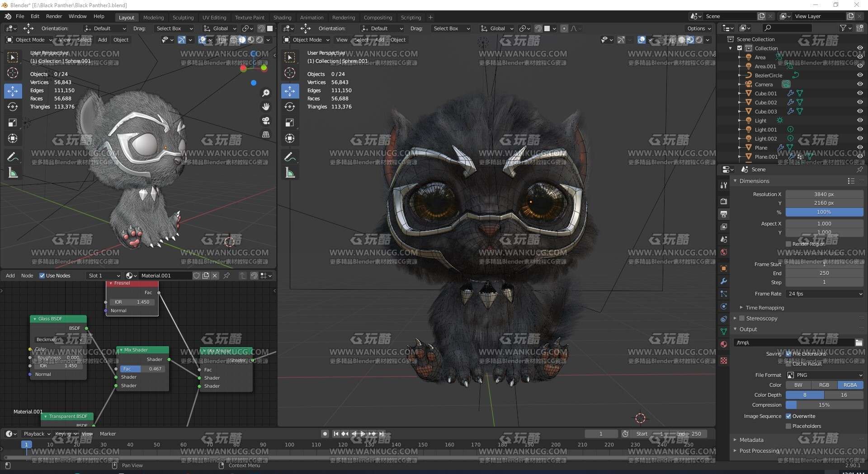Open Options in the right viewport header

point(699,28)
